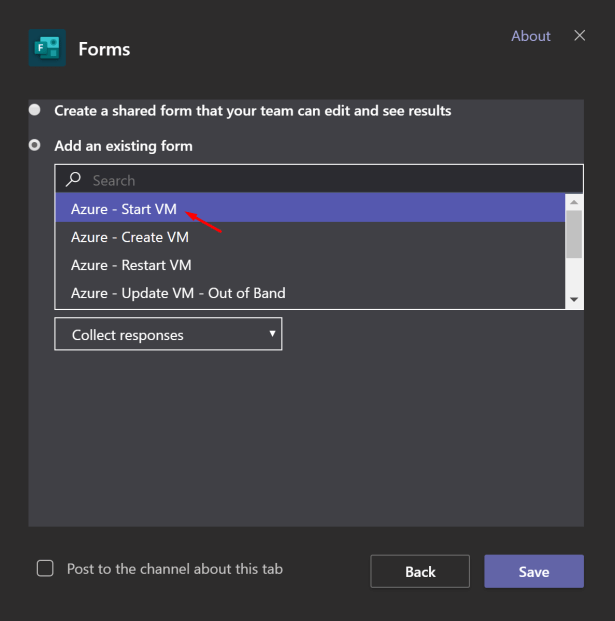Choose 'Azure - Create VM' from the list

click(x=310, y=236)
